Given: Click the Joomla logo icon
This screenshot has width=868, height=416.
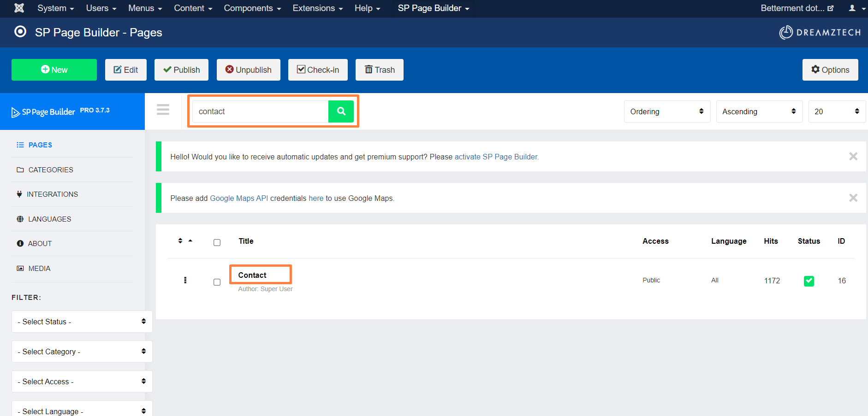Looking at the screenshot, I should click(x=19, y=8).
